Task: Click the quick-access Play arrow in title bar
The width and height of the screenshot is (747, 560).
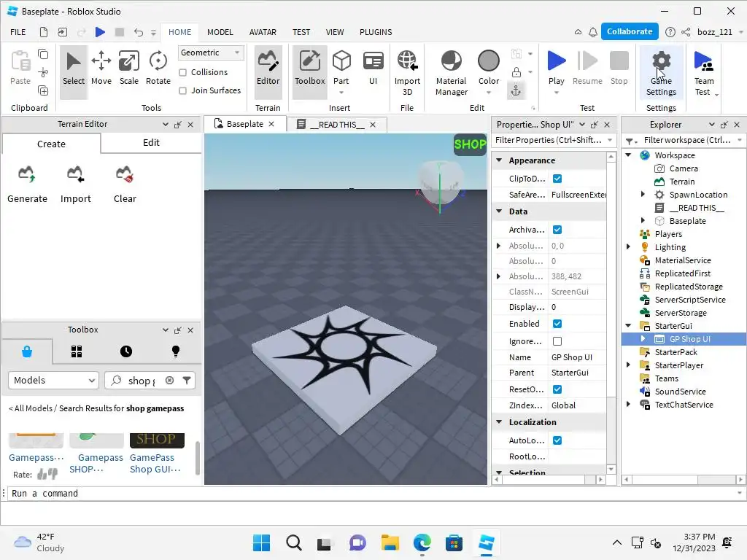Action: click(x=99, y=32)
